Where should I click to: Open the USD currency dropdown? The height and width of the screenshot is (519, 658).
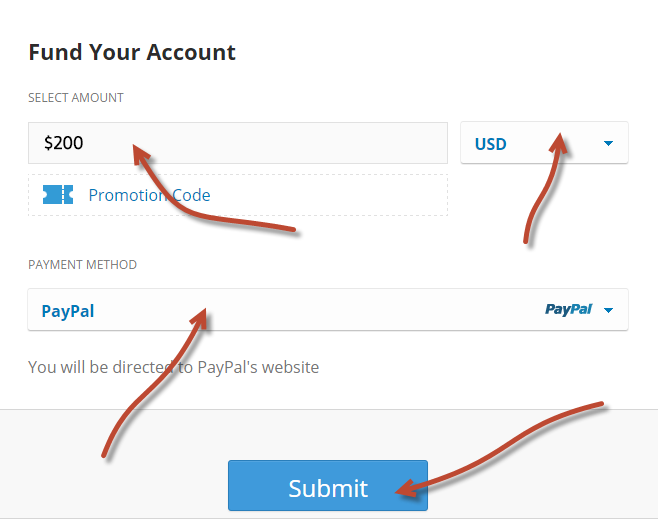pos(544,143)
